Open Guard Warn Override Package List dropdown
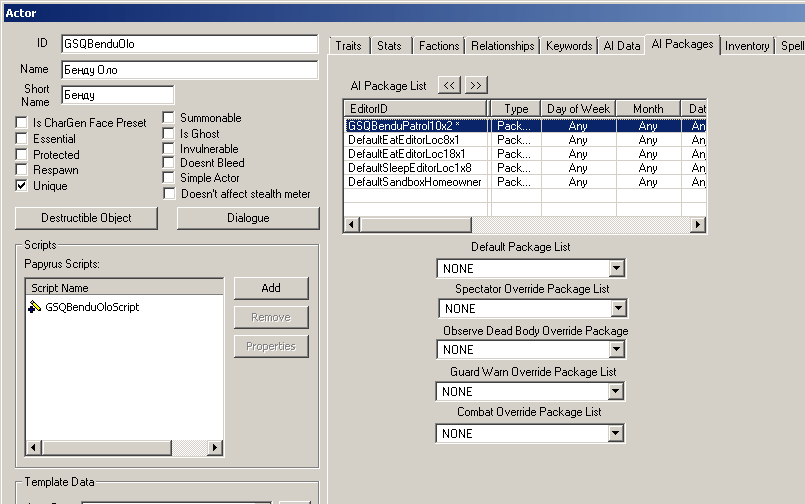 coord(616,392)
